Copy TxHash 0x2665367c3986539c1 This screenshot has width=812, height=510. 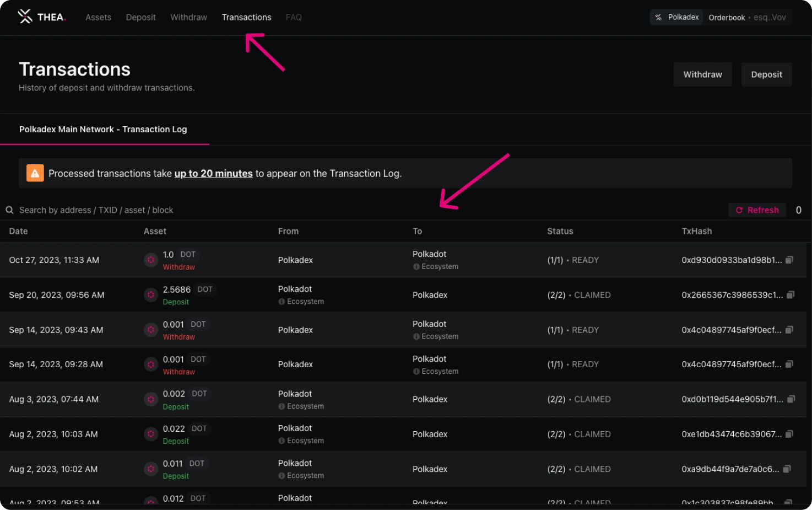coord(791,295)
